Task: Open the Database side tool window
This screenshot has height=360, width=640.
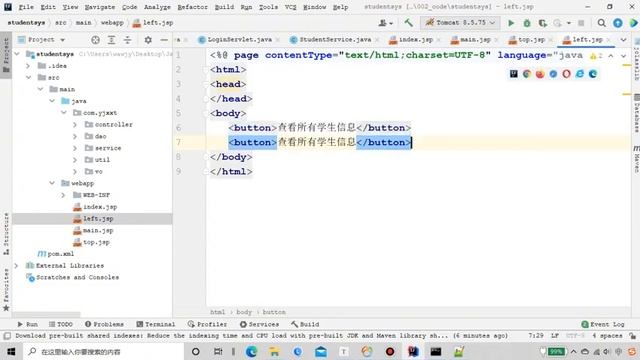Action: [636, 113]
